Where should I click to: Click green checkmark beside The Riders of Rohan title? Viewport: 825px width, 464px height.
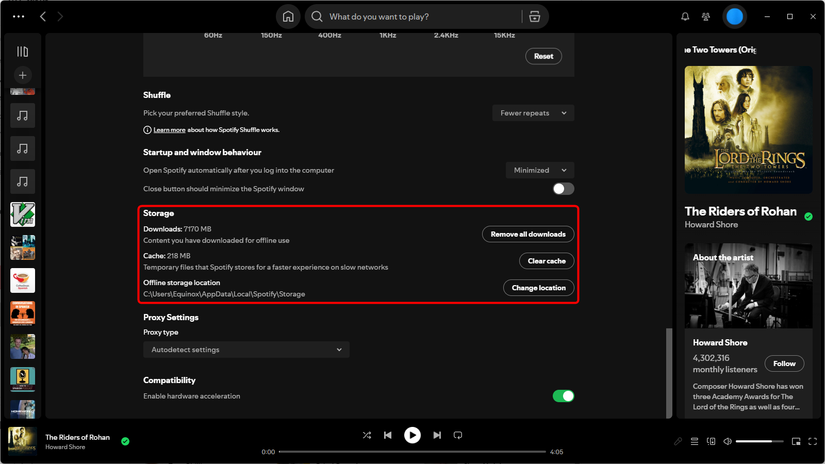click(808, 216)
